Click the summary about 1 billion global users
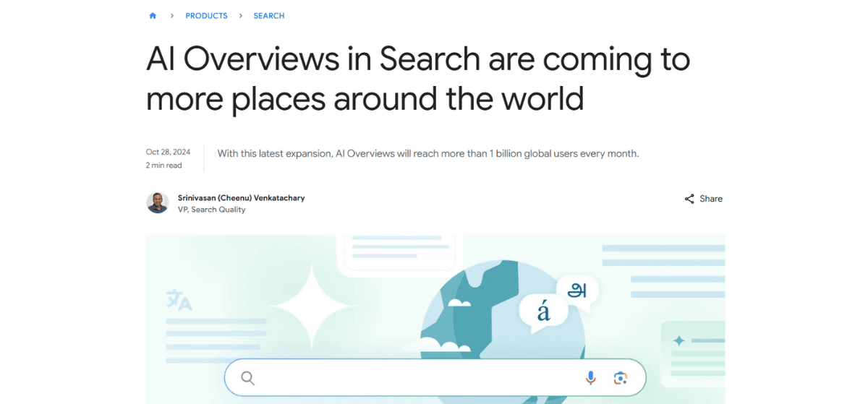Screen dimensions: 868x404 point(428,153)
